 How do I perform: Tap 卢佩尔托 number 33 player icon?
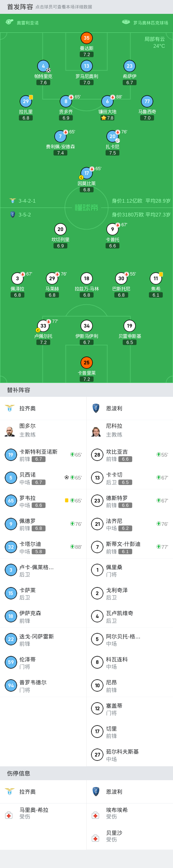point(43,326)
